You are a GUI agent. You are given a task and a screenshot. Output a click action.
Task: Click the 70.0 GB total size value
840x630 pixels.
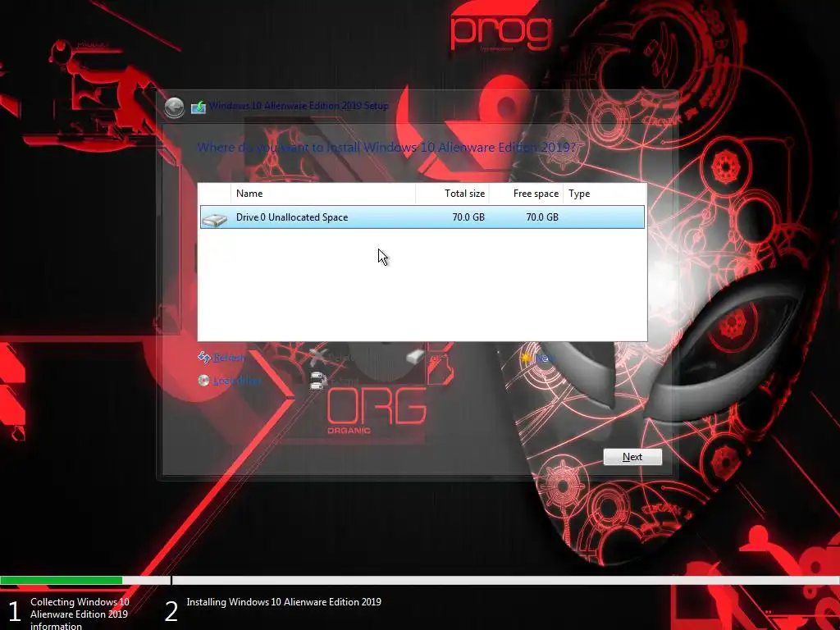(468, 217)
